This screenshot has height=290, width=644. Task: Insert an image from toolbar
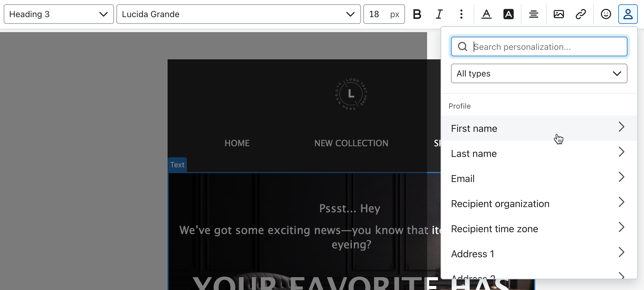pos(559,14)
